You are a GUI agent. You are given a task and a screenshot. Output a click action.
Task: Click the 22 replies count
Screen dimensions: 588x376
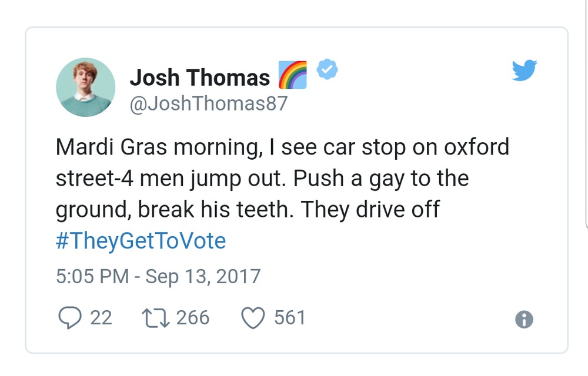point(101,318)
